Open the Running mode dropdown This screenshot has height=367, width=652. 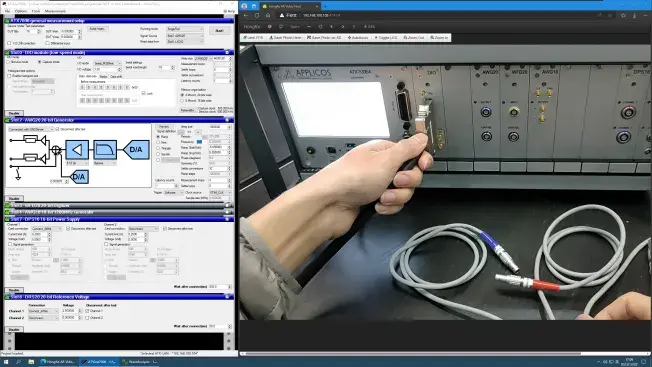click(x=185, y=29)
